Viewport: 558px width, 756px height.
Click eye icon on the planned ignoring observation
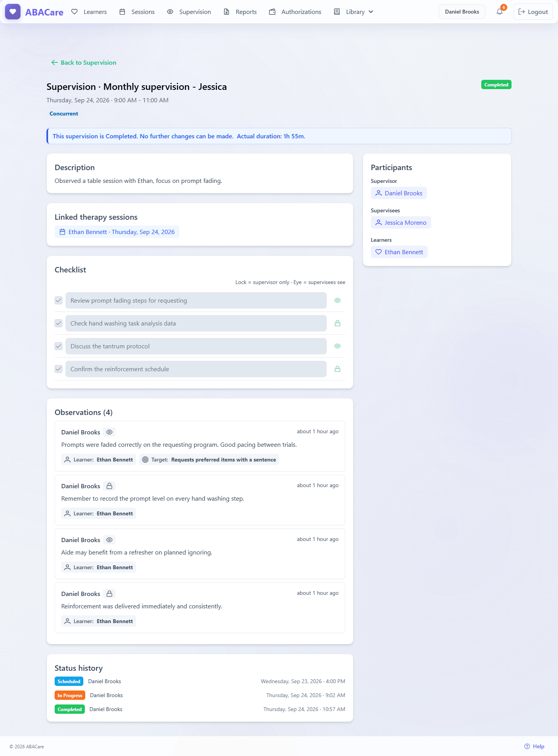tap(110, 540)
